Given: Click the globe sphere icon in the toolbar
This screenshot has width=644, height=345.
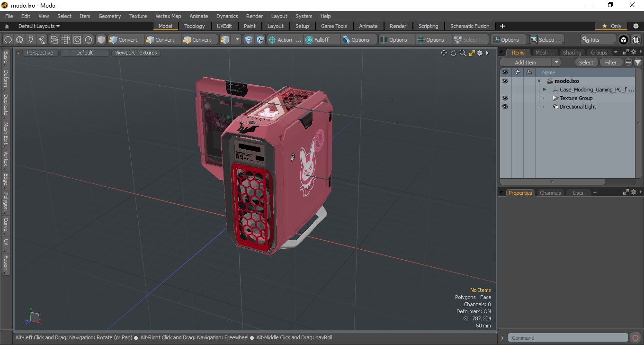Looking at the screenshot, I should [x=19, y=40].
